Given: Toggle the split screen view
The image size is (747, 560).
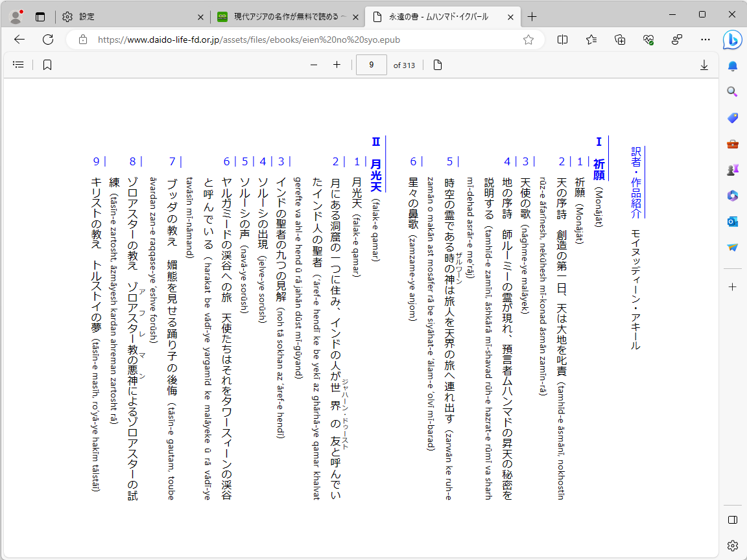Looking at the screenshot, I should click(x=562, y=40).
